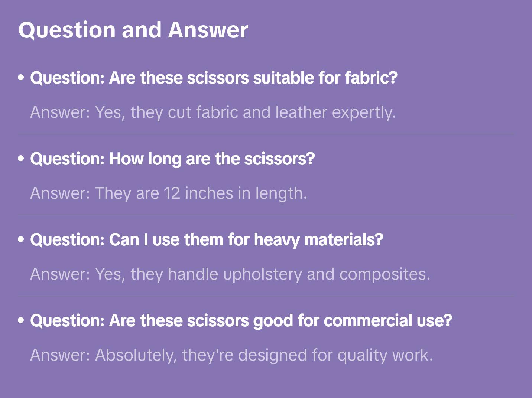Image resolution: width=532 pixels, height=398 pixels.
Task: Click the word "composites" in the third answer
Action: click(x=385, y=274)
